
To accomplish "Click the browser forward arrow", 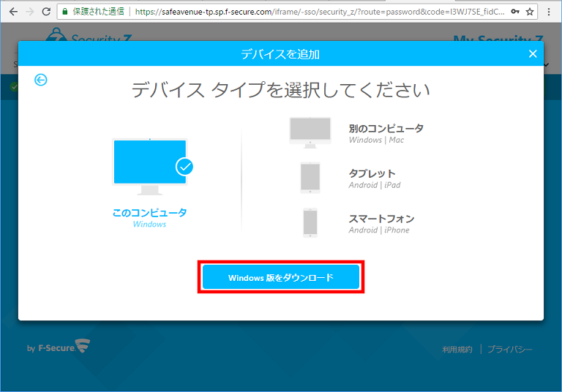I will pyautogui.click(x=30, y=12).
